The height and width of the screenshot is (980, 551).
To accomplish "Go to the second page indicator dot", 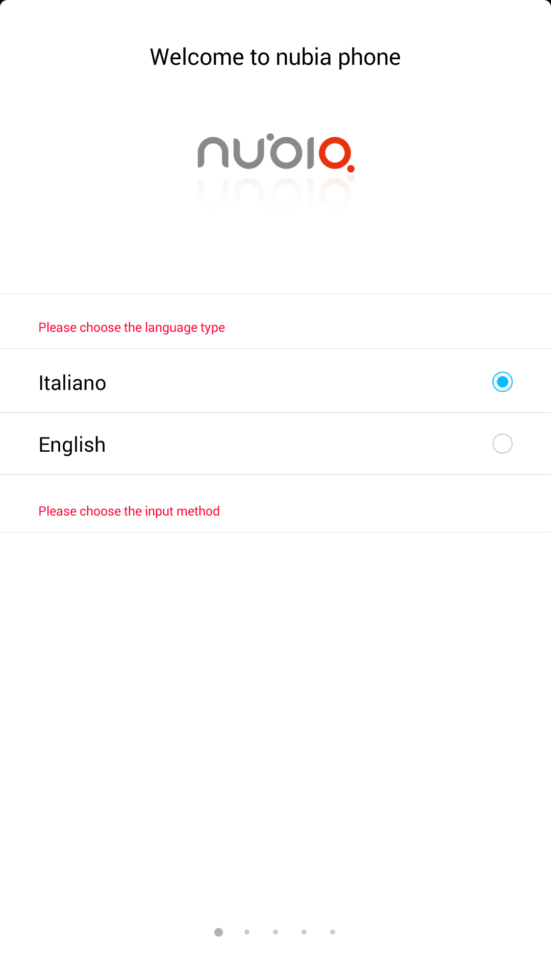I will tap(247, 932).
